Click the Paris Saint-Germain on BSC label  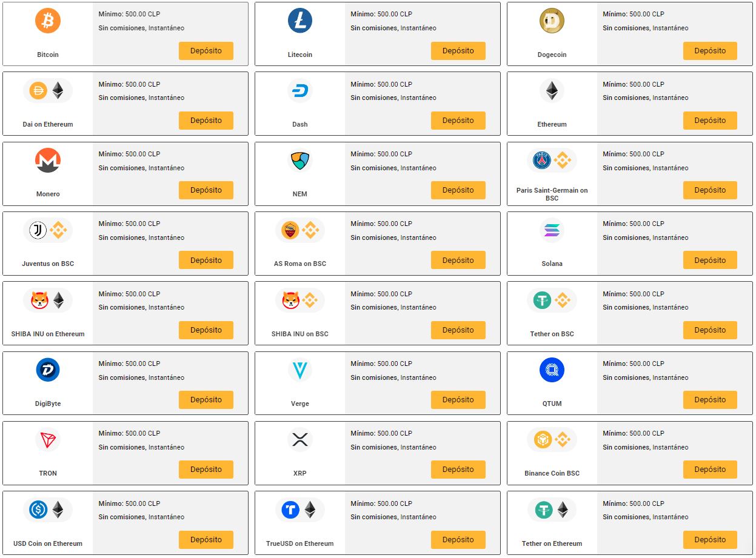(552, 194)
